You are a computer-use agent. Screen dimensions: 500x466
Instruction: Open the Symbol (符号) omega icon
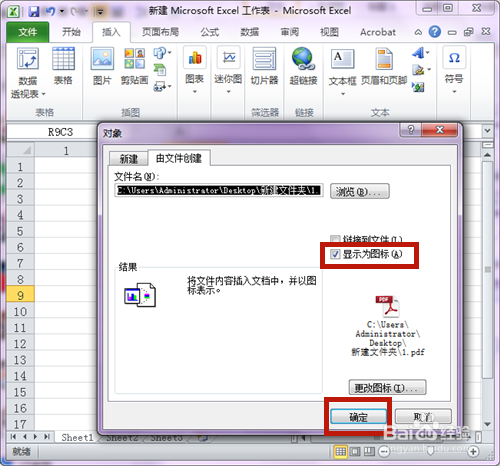(454, 58)
